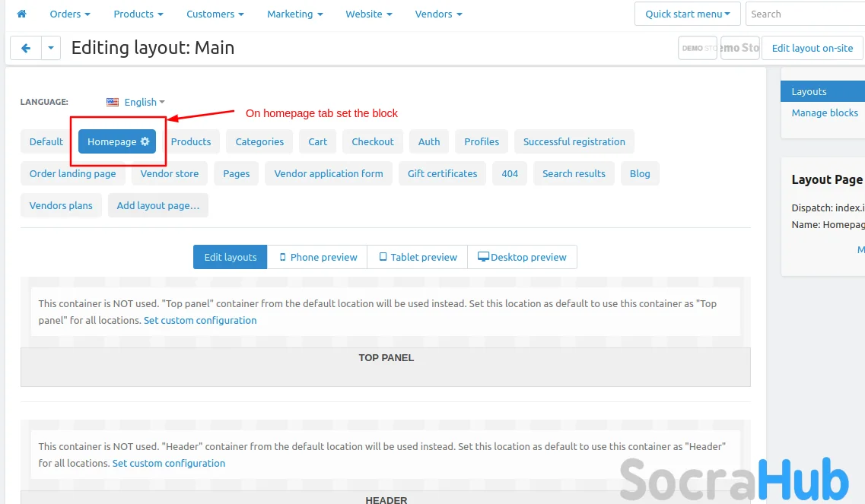The width and height of the screenshot is (865, 504).
Task: Click the HEADER container title
Action: 386,500
